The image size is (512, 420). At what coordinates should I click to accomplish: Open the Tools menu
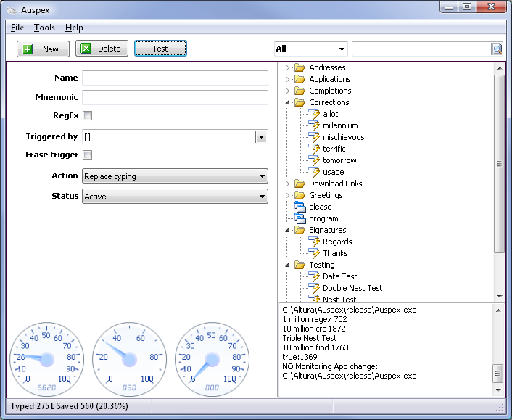coord(44,28)
